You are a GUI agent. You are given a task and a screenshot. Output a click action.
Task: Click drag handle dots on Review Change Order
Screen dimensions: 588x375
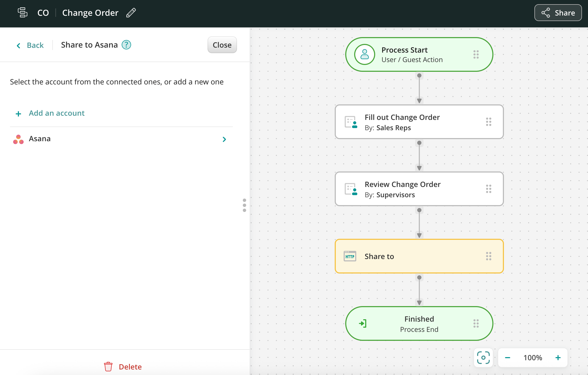click(x=488, y=189)
